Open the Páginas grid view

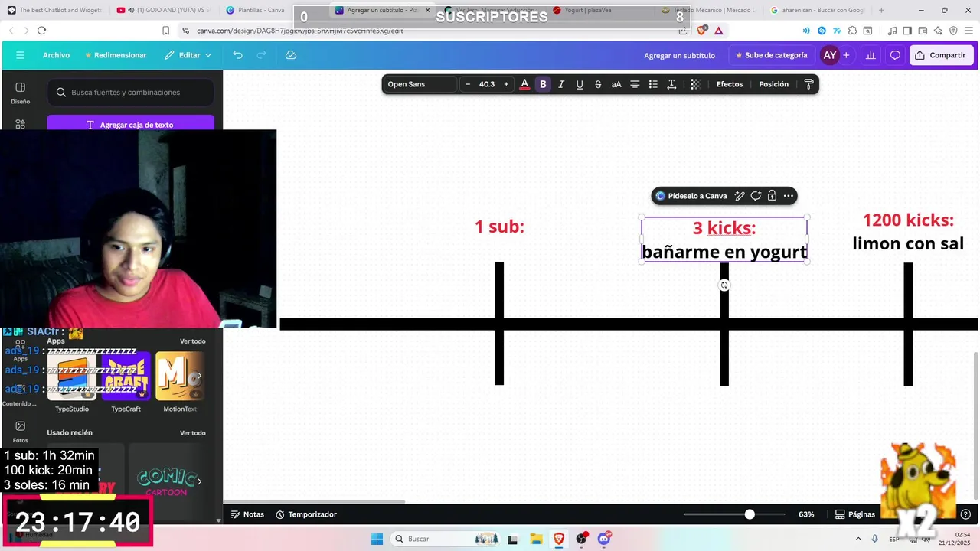point(854,514)
